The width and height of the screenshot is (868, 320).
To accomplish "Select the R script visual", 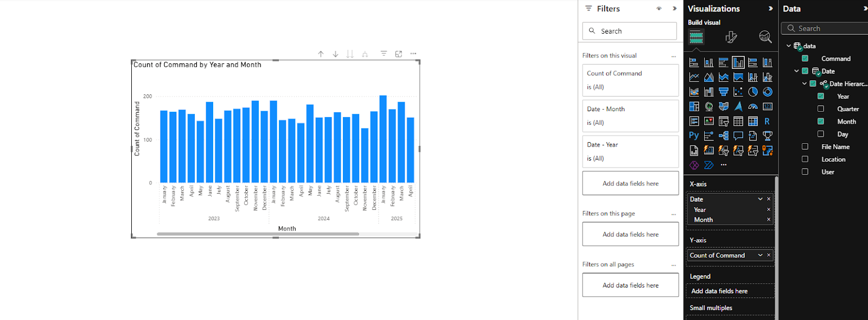I will coord(767,121).
